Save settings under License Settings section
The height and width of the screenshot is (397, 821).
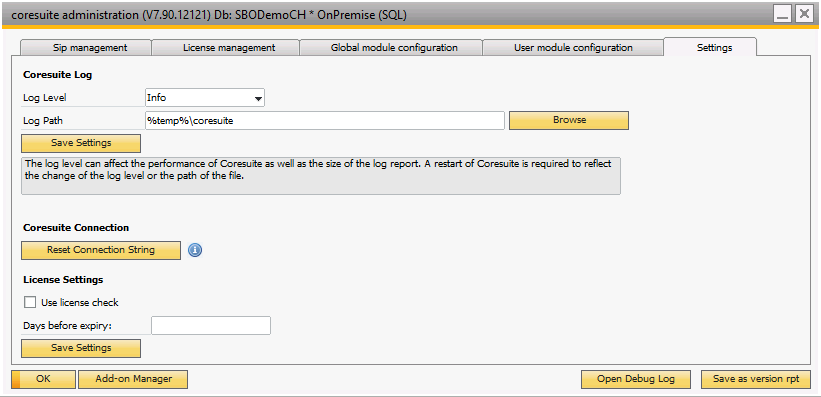pyautogui.click(x=81, y=348)
